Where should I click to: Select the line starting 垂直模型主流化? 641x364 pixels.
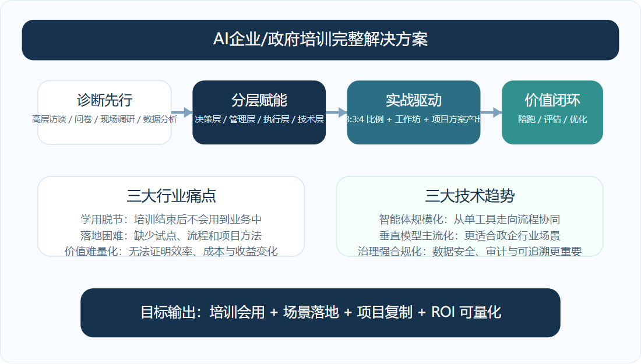pos(470,236)
